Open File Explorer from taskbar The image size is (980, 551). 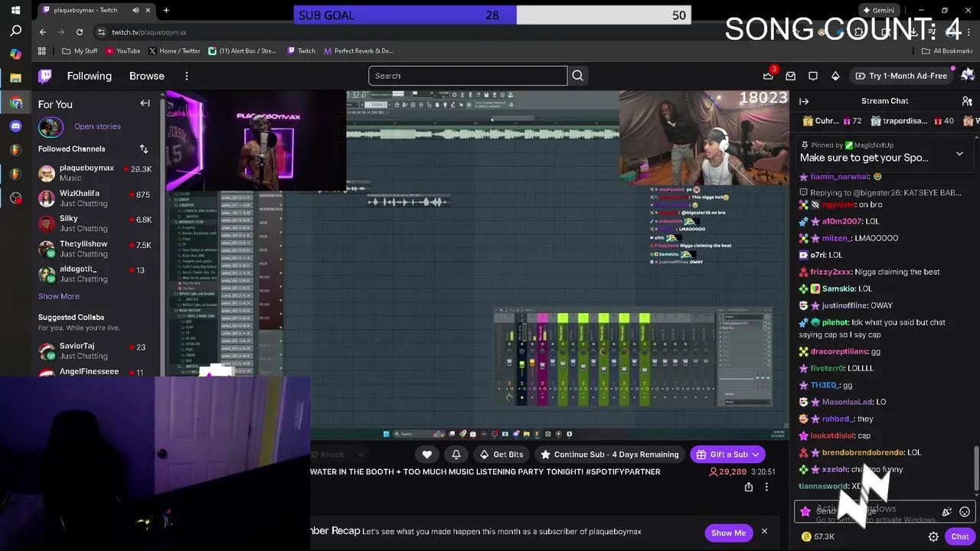click(x=15, y=78)
